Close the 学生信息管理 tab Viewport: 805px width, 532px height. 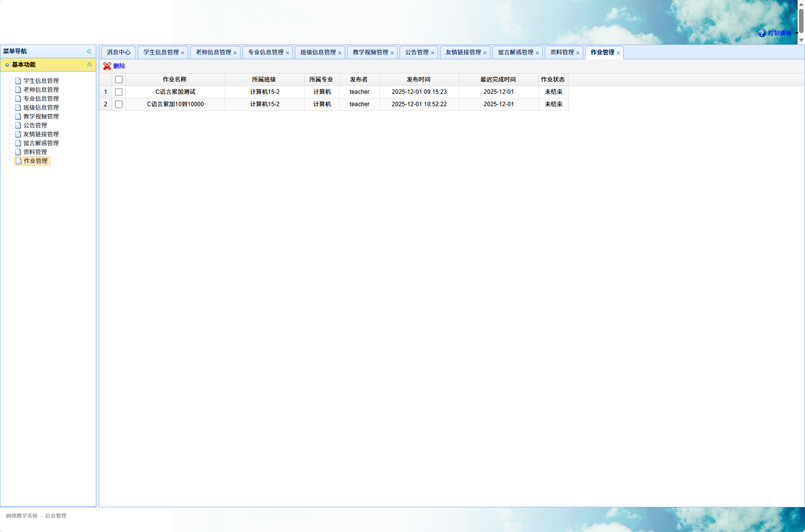(x=183, y=53)
